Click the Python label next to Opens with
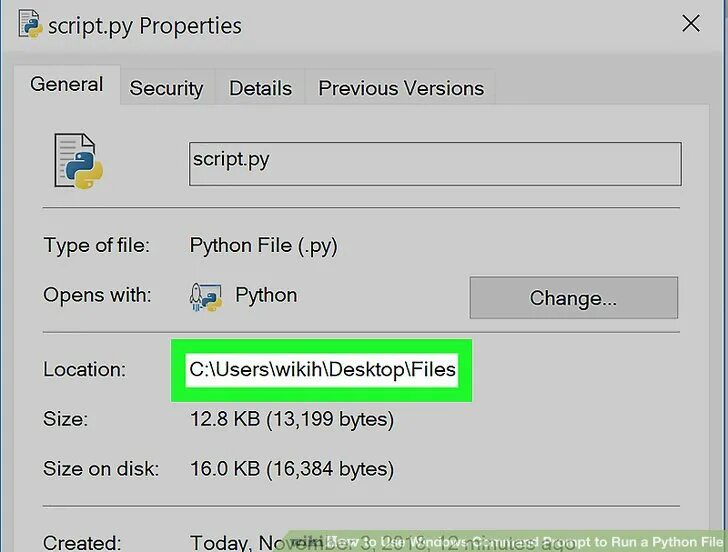 click(x=266, y=295)
